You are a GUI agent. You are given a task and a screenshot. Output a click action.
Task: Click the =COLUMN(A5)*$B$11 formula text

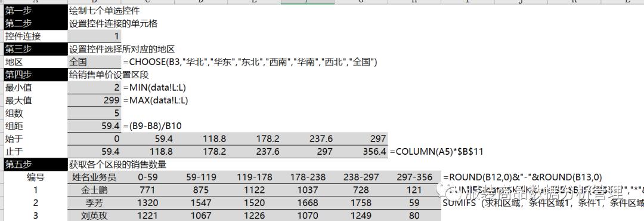coord(436,152)
